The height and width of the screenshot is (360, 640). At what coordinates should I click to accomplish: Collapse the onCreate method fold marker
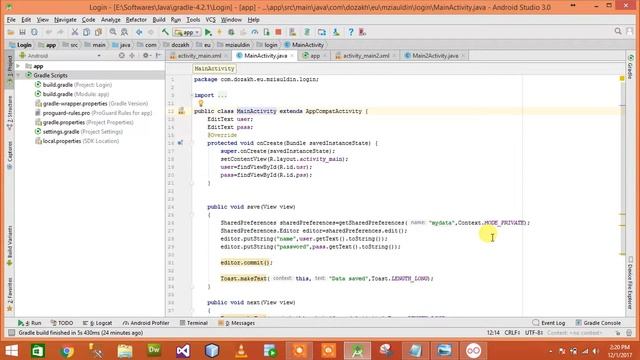[192, 143]
